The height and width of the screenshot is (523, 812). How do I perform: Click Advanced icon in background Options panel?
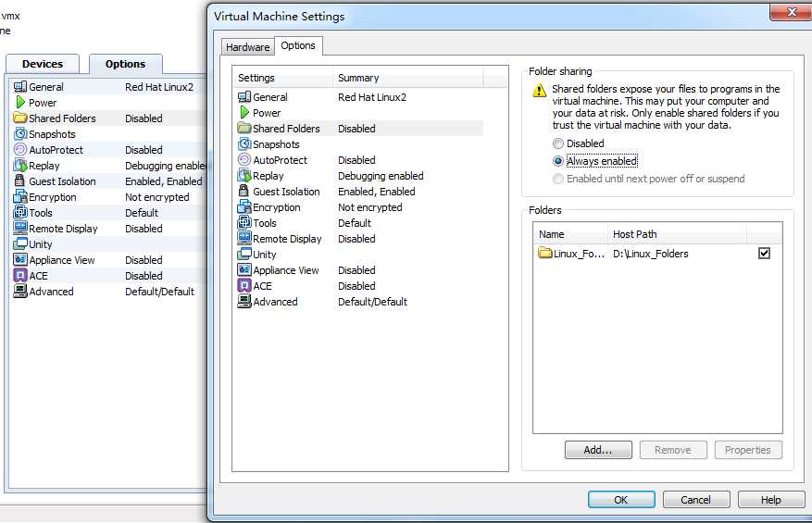[x=20, y=291]
